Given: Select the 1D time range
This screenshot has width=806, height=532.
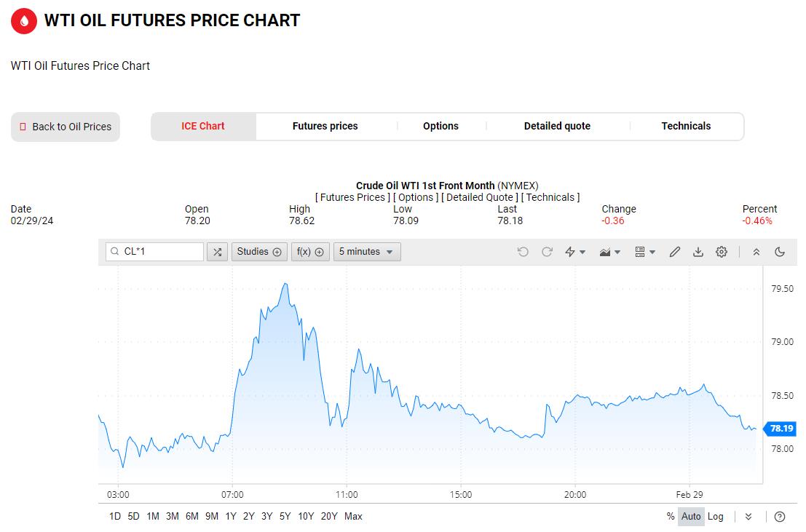Looking at the screenshot, I should click(114, 517).
